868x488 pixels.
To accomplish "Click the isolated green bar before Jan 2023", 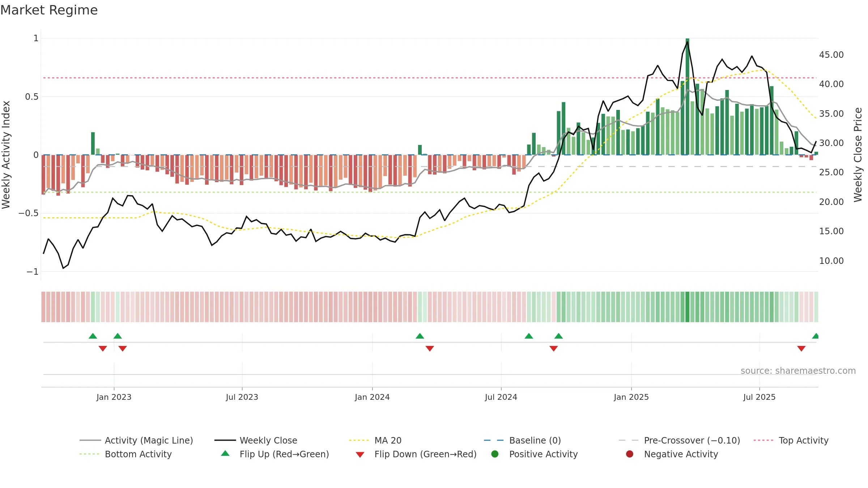I will pos(93,144).
